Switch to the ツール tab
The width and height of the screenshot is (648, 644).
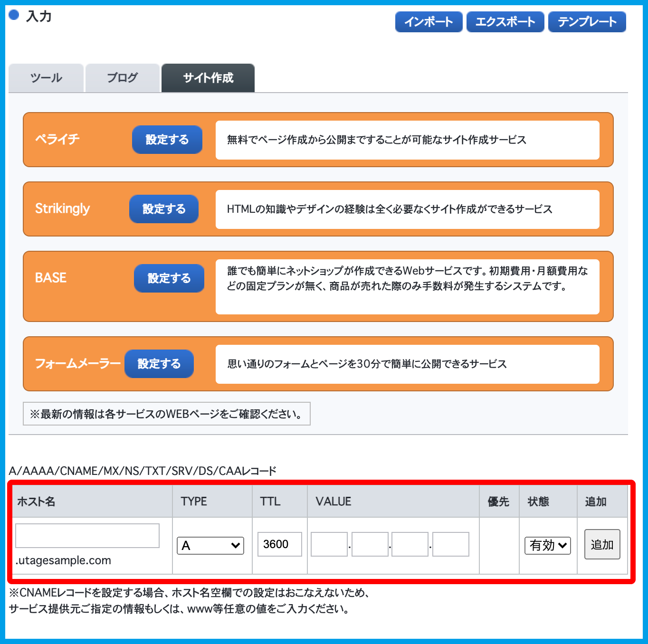pos(46,78)
